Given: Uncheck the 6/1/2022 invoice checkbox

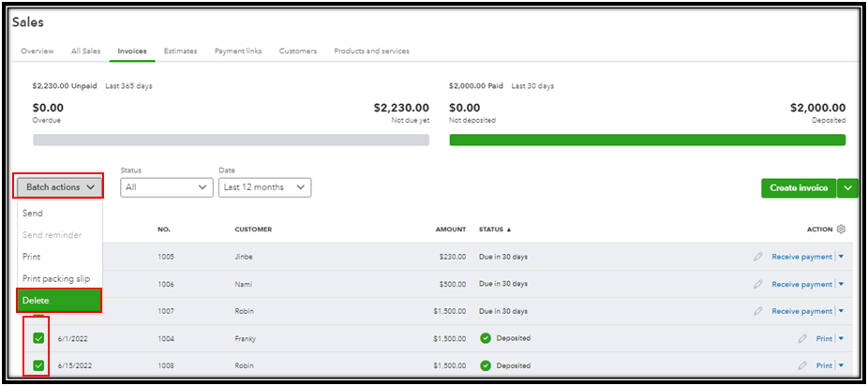Looking at the screenshot, I should coord(38,338).
